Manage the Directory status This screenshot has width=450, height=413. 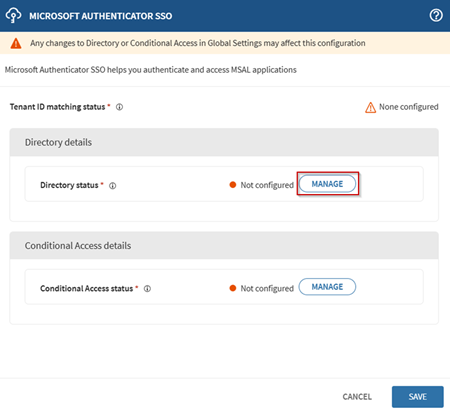[x=327, y=184]
